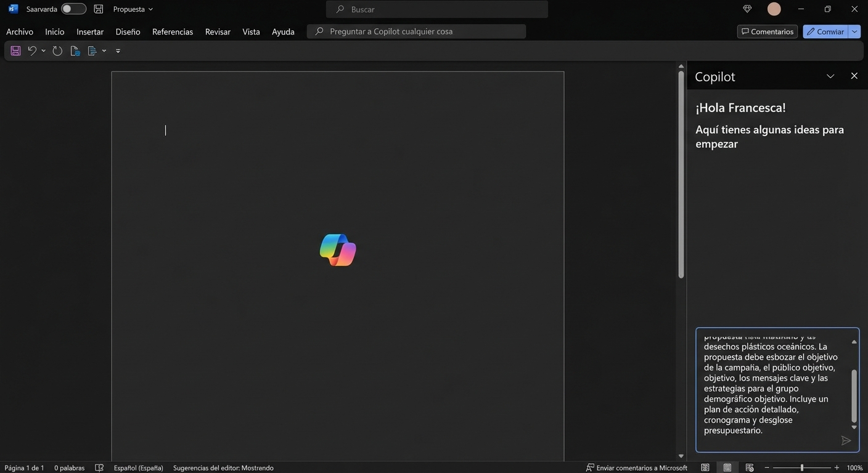Click the Undo arrow icon
The image size is (868, 473).
(x=32, y=51)
